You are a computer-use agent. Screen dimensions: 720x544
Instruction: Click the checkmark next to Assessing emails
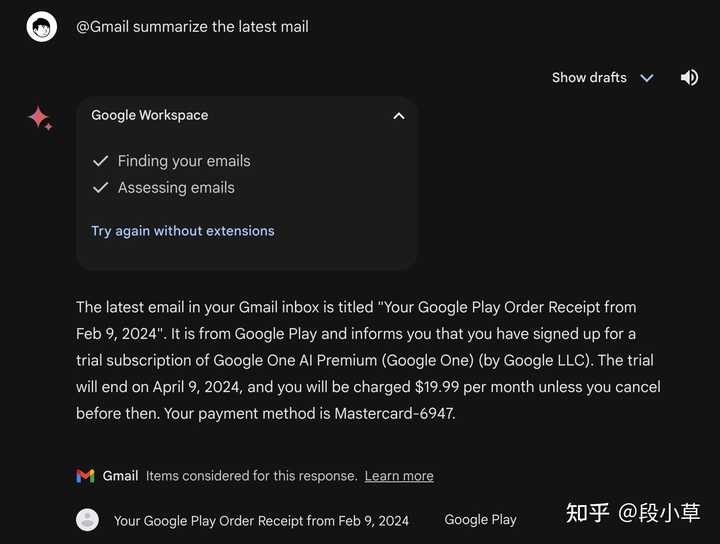(101, 188)
